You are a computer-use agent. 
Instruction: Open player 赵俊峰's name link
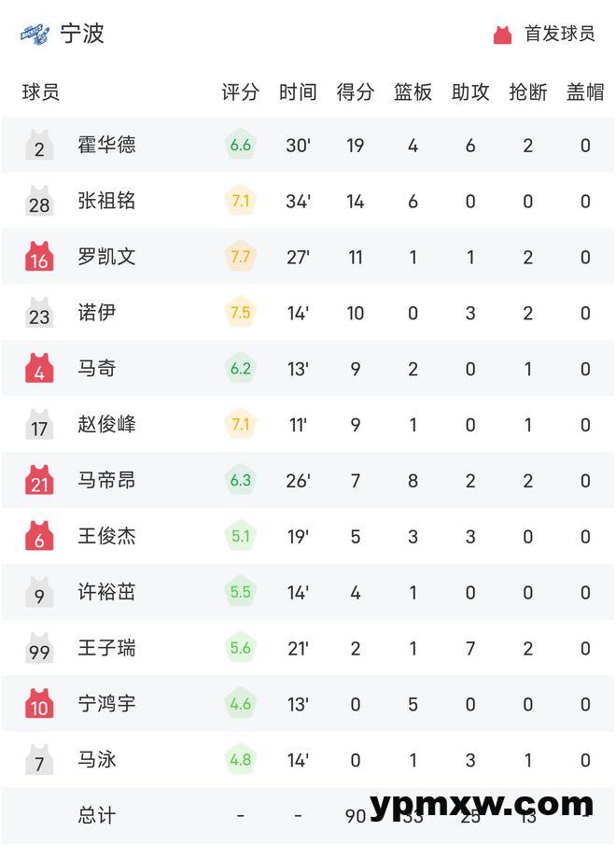tap(106, 425)
